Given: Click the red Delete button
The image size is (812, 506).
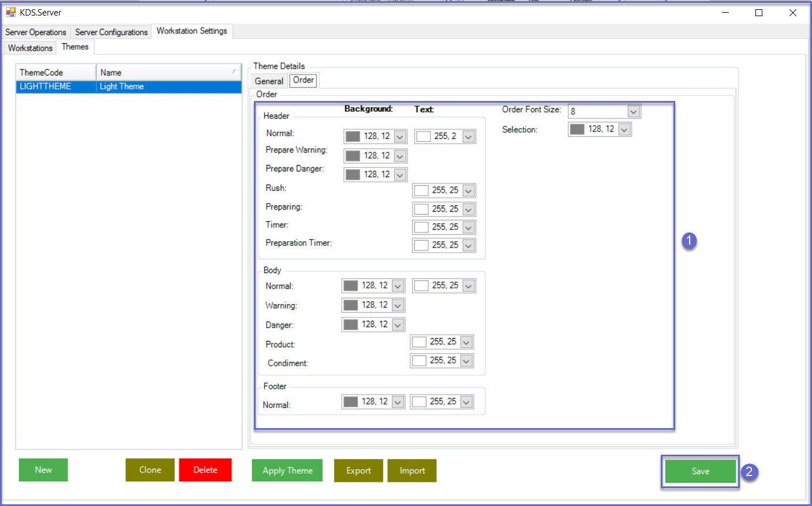Looking at the screenshot, I should (205, 470).
